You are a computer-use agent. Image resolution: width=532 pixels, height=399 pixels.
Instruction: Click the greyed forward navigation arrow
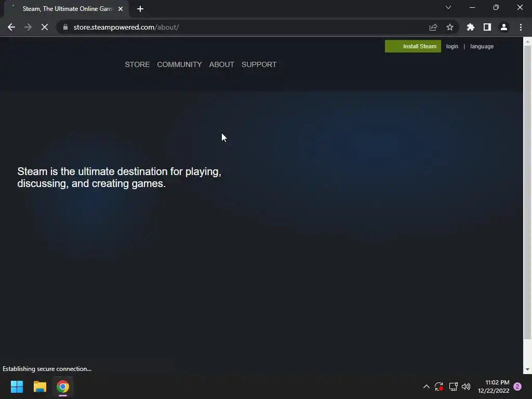(28, 27)
